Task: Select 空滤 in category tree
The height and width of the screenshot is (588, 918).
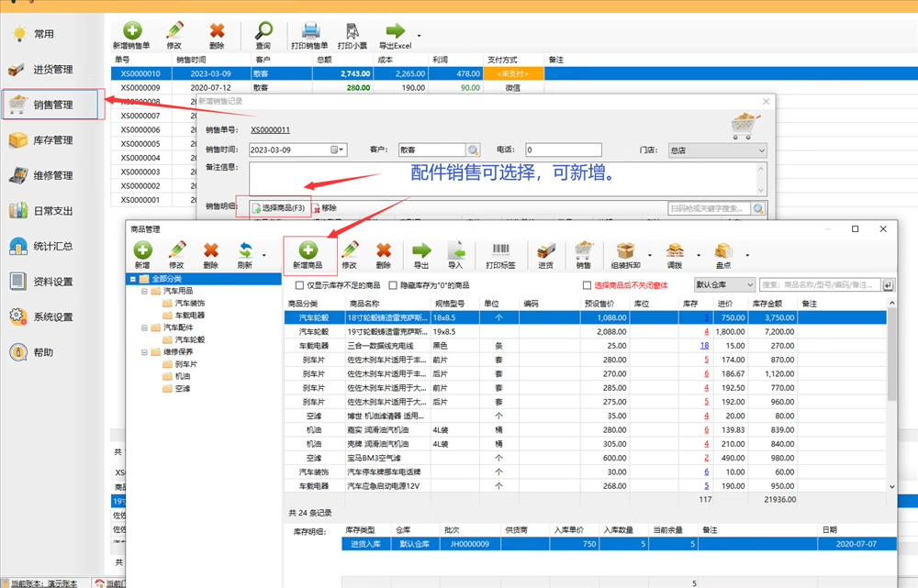Action: point(183,389)
